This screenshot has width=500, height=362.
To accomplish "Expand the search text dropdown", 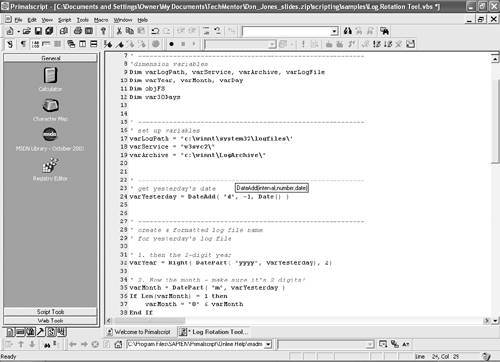I will [334, 32].
